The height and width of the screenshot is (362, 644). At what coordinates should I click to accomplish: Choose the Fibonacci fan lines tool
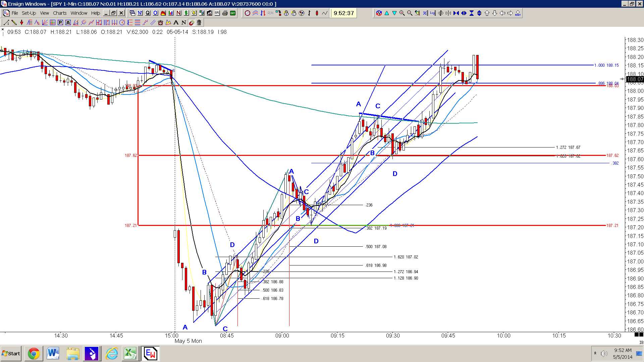click(x=45, y=22)
